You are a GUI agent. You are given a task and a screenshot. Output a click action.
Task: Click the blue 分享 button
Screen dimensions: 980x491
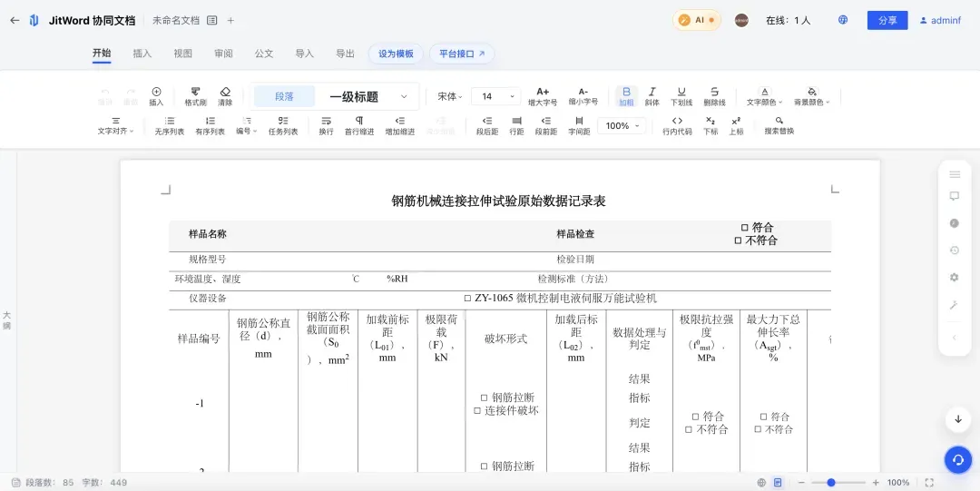coord(887,20)
